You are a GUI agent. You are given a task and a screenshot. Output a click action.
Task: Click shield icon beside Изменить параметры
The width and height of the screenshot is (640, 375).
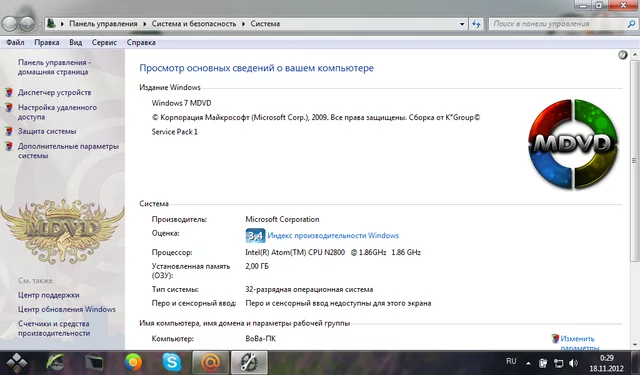(555, 338)
